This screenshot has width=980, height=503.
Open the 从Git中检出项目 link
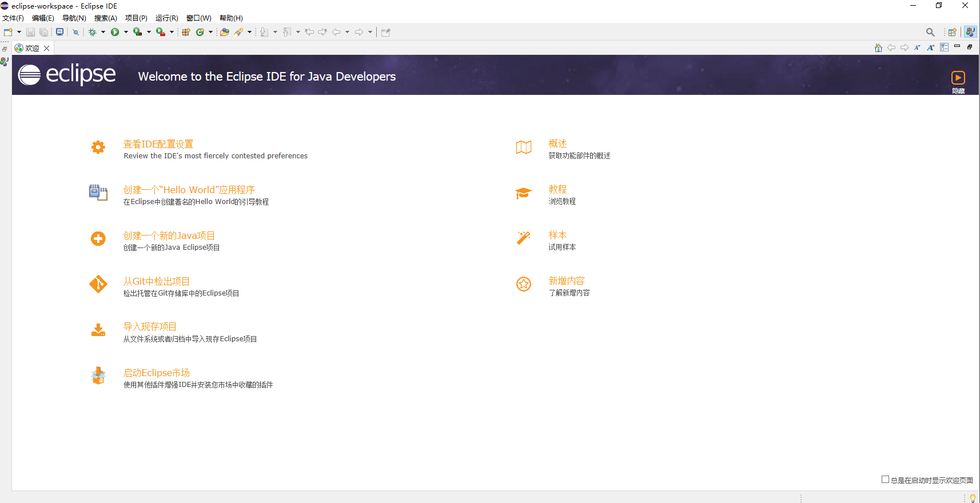tap(156, 281)
